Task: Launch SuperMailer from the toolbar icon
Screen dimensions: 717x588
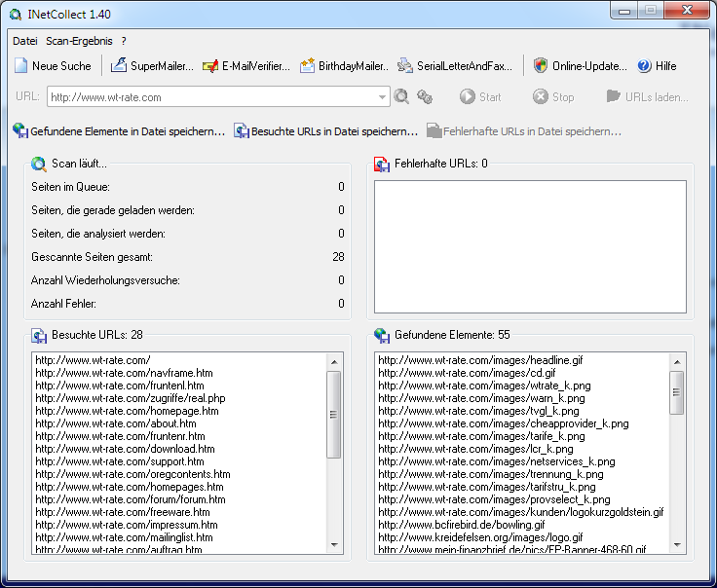Action: tap(119, 65)
